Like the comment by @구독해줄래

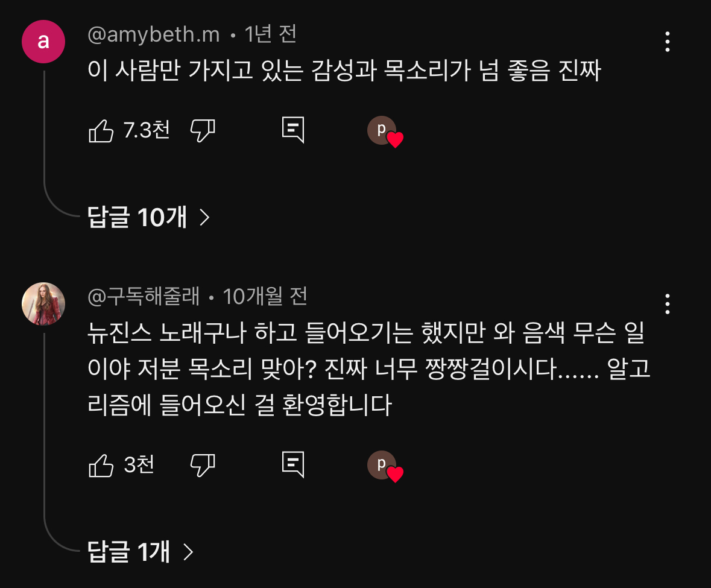click(x=101, y=465)
